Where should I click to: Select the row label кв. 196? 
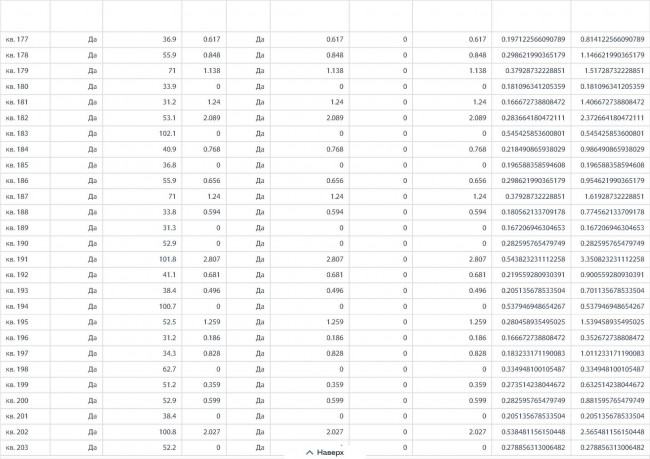click(x=17, y=338)
